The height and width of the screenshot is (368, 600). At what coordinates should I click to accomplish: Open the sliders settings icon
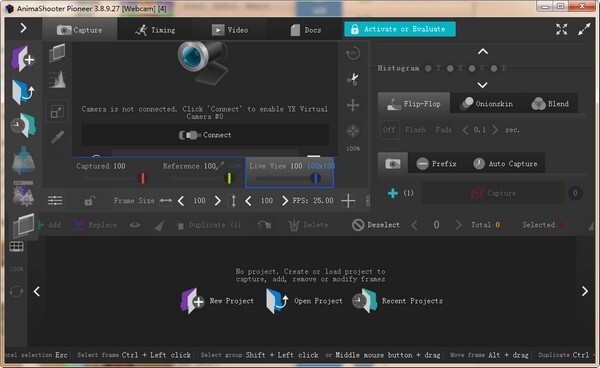pos(55,200)
